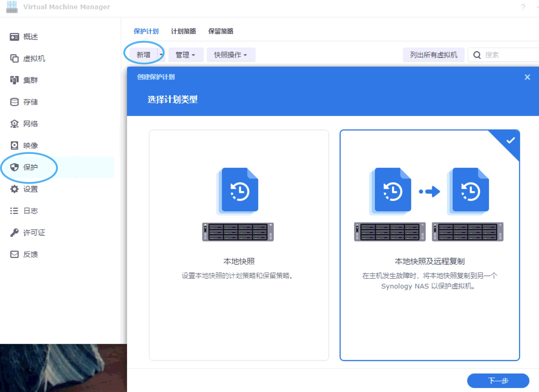Close the 创建保护计划 dialog

coord(527,77)
